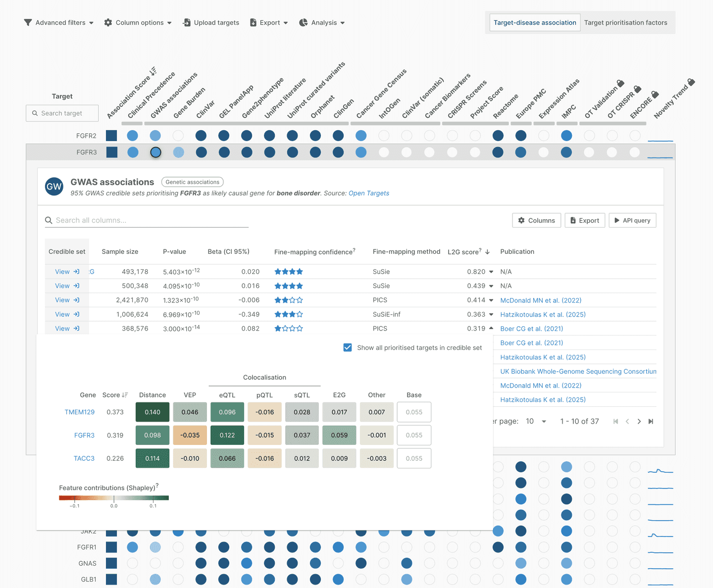This screenshot has width=713, height=588.
Task: Click FGFR3 eQTL cell 0.122
Action: tap(227, 435)
